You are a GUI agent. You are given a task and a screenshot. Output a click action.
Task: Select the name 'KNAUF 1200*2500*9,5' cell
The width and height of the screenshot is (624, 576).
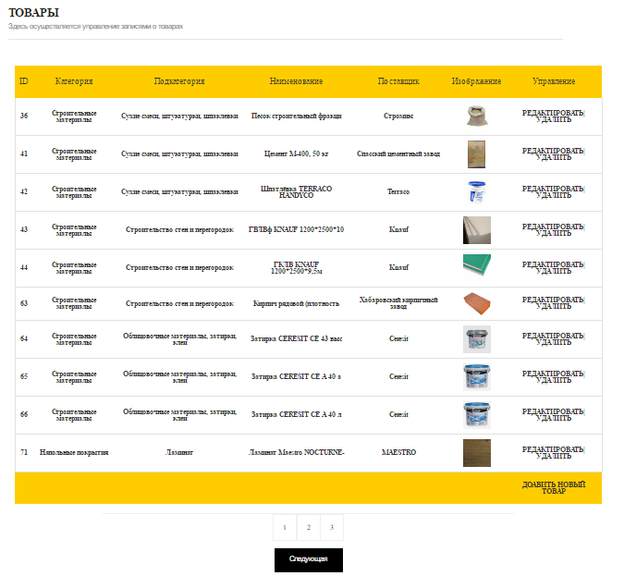tap(296, 267)
